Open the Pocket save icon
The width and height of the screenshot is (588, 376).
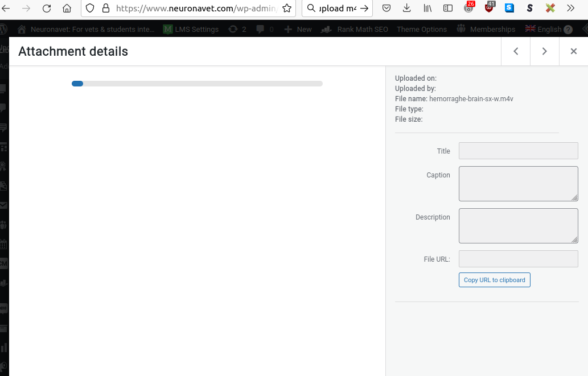(x=386, y=8)
